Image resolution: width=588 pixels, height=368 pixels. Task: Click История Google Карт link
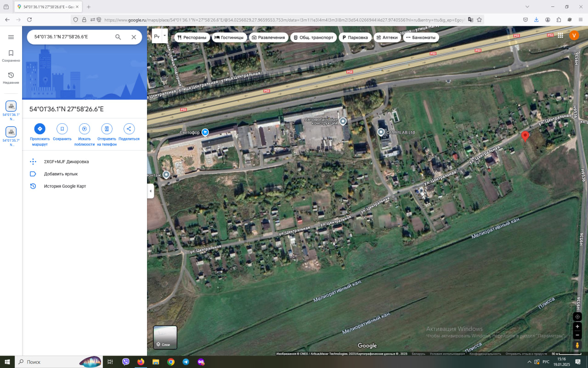coord(65,186)
